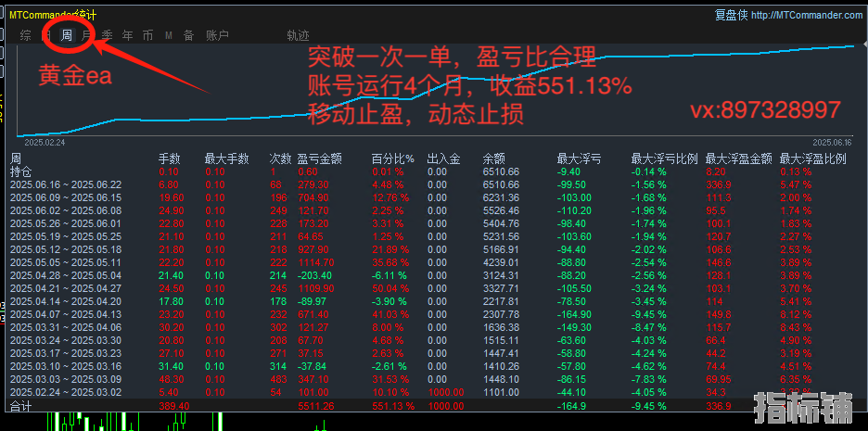Viewport: 868px width, 431px height.
Task: Open the 月 monthly tab
Action: [x=86, y=35]
